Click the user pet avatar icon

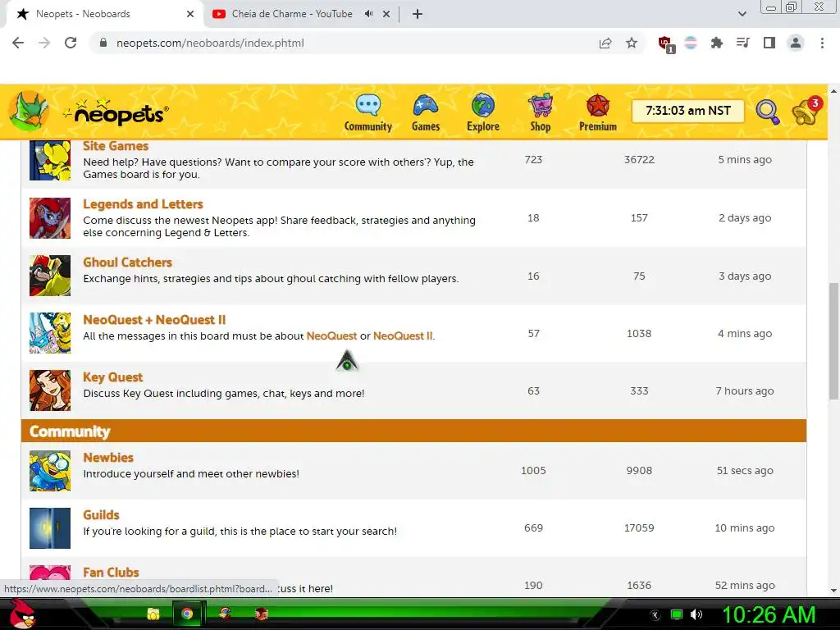(x=29, y=111)
